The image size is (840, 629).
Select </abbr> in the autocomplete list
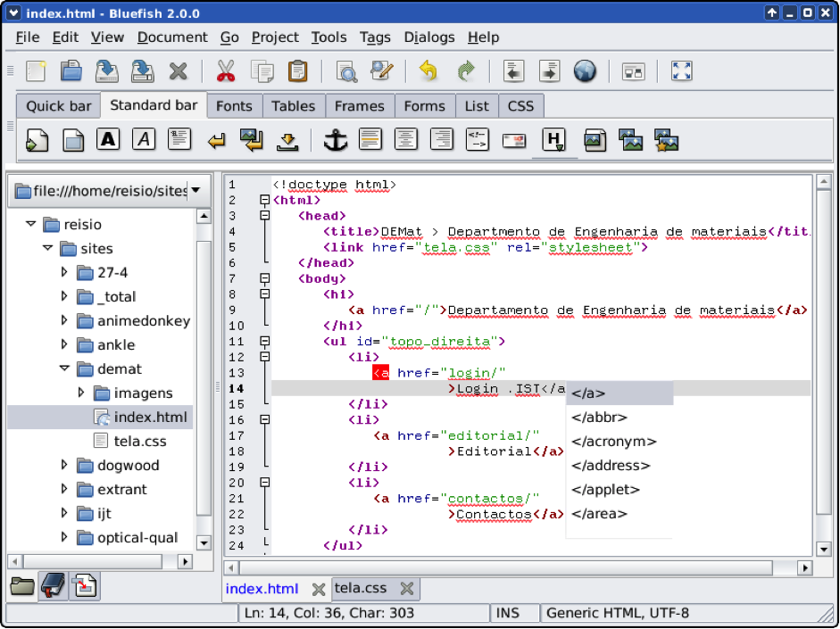(x=620, y=417)
